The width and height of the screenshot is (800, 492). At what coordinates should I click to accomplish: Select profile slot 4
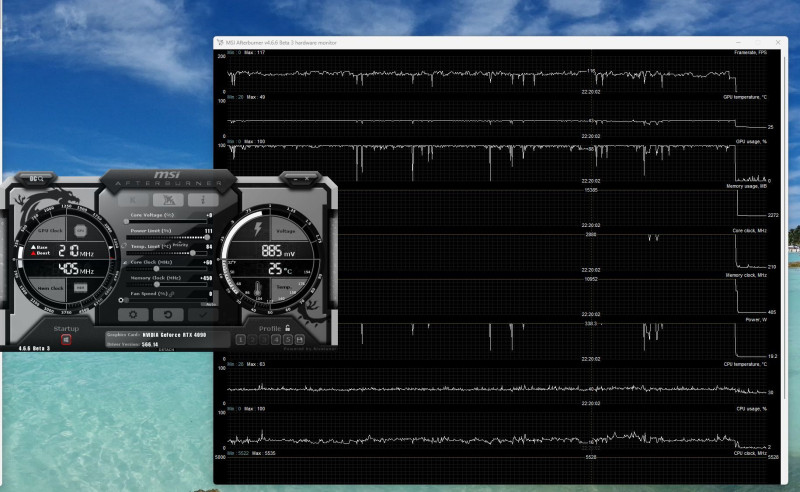tap(276, 339)
